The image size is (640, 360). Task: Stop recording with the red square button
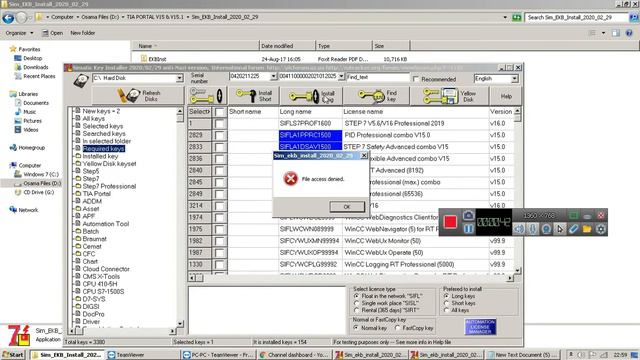(451, 222)
